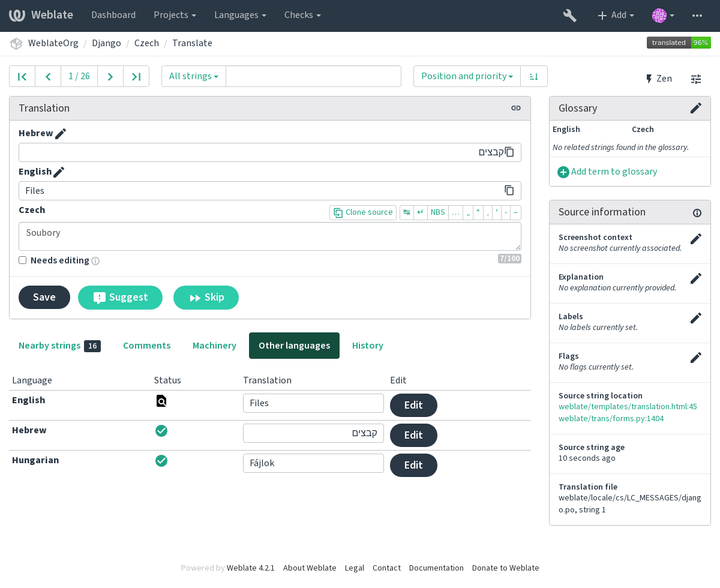Edit glossary pencil icon
The height and width of the screenshot is (588, 720).
click(x=696, y=108)
